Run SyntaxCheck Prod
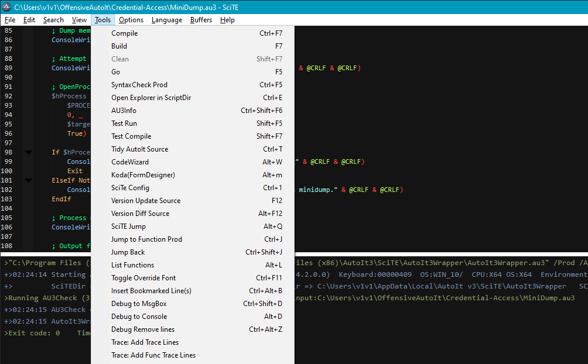 [193, 85]
